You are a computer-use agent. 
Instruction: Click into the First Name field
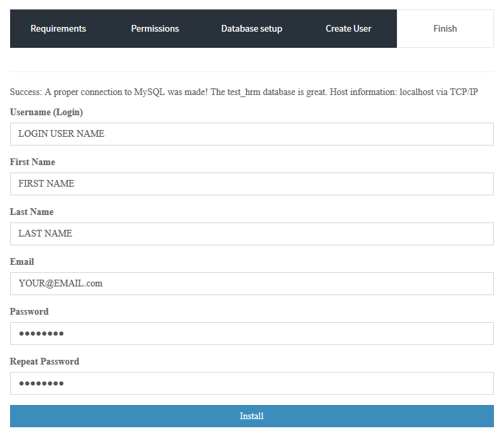point(252,184)
